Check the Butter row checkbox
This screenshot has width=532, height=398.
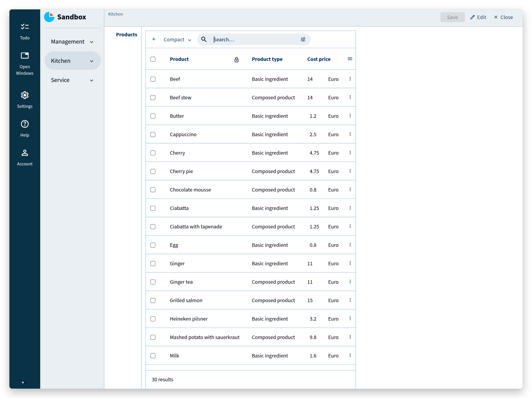(153, 116)
